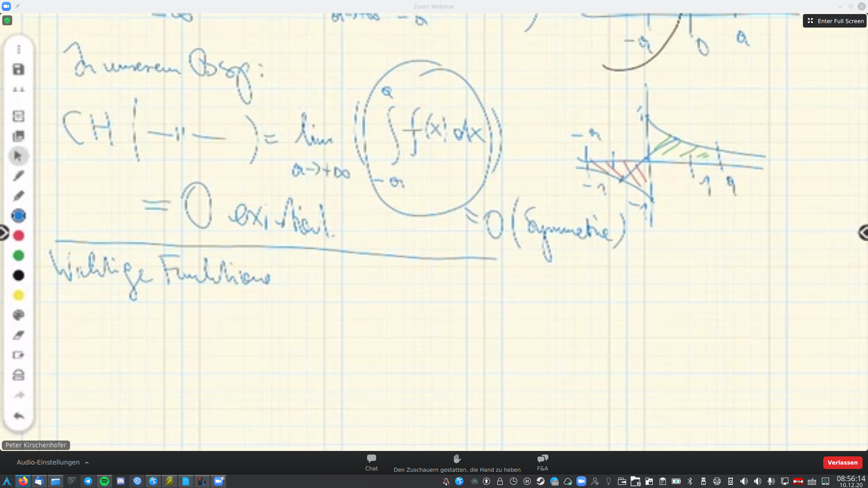Select the eraser tool
Image resolution: width=868 pixels, height=488 pixels.
pyautogui.click(x=19, y=335)
